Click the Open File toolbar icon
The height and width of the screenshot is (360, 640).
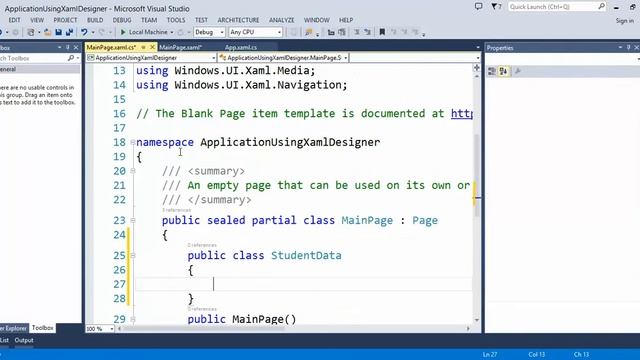[48, 32]
